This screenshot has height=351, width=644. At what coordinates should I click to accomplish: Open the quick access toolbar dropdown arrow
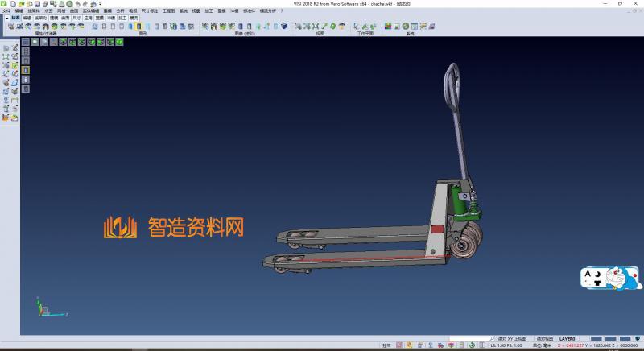[100, 4]
